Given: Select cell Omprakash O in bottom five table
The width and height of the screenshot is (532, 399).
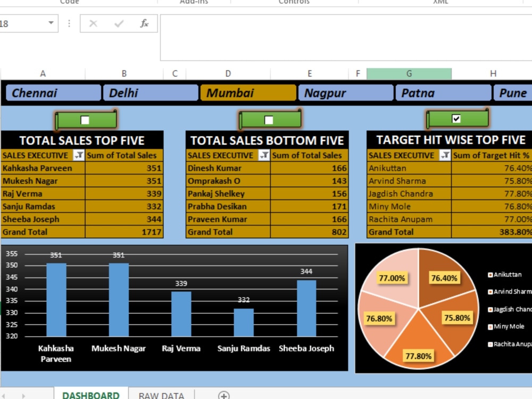Looking at the screenshot, I should 228,181.
